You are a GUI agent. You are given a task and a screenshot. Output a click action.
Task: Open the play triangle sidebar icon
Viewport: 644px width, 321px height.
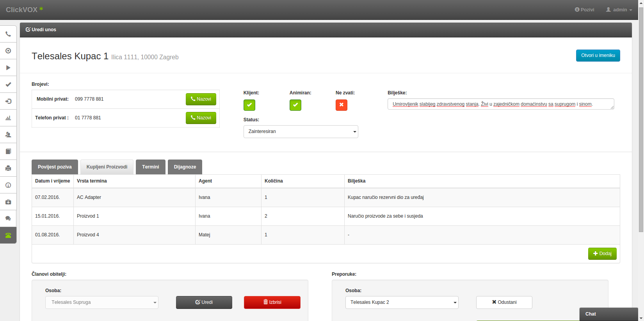pos(8,68)
